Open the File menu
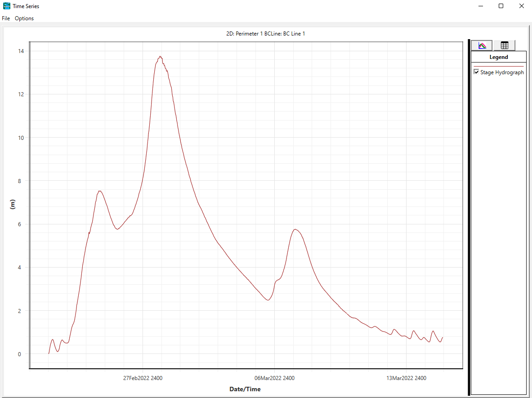 click(x=6, y=18)
